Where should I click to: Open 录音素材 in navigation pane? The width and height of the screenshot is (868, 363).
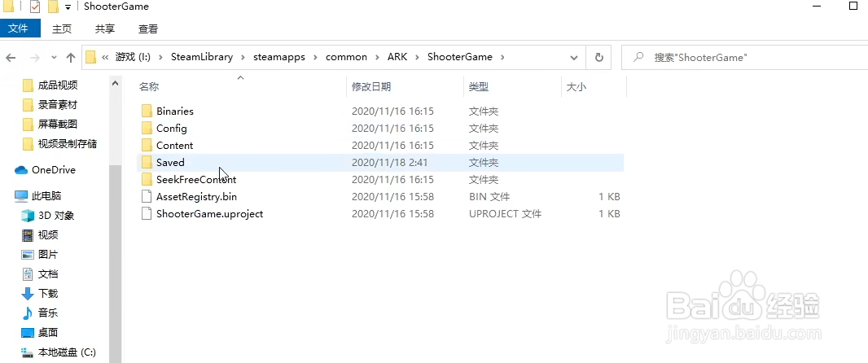[x=58, y=104]
